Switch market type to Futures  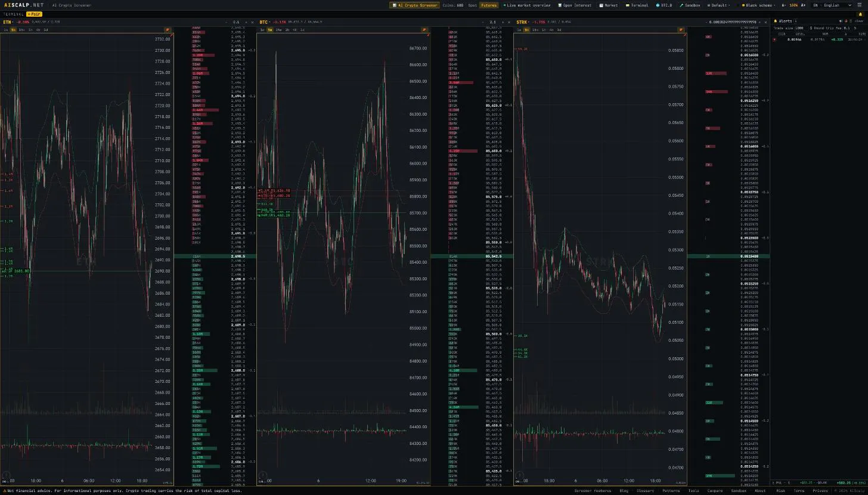489,5
